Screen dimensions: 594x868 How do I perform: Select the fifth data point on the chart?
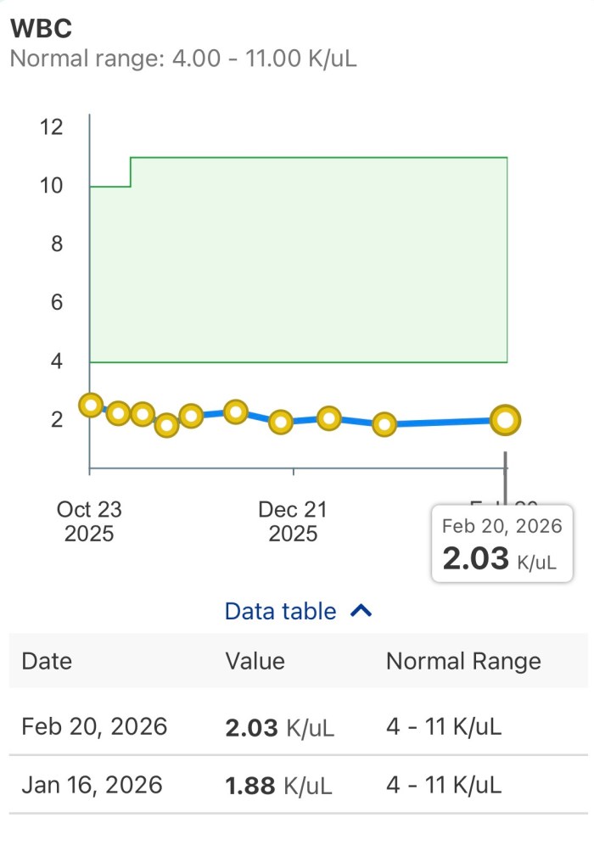point(191,416)
